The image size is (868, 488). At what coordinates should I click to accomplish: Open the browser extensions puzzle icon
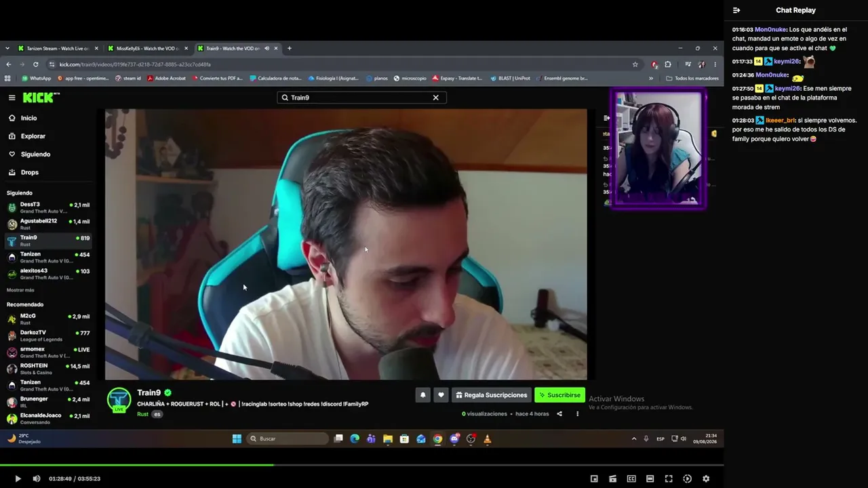[668, 64]
